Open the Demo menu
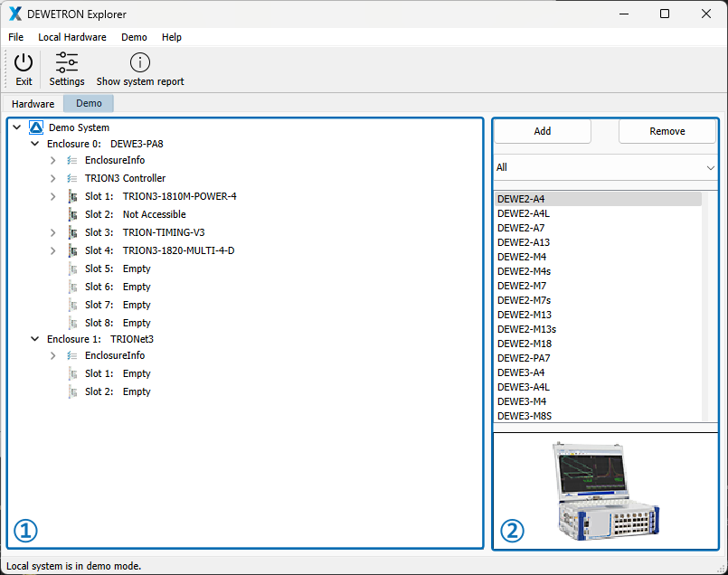This screenshot has height=575, width=728. [134, 37]
